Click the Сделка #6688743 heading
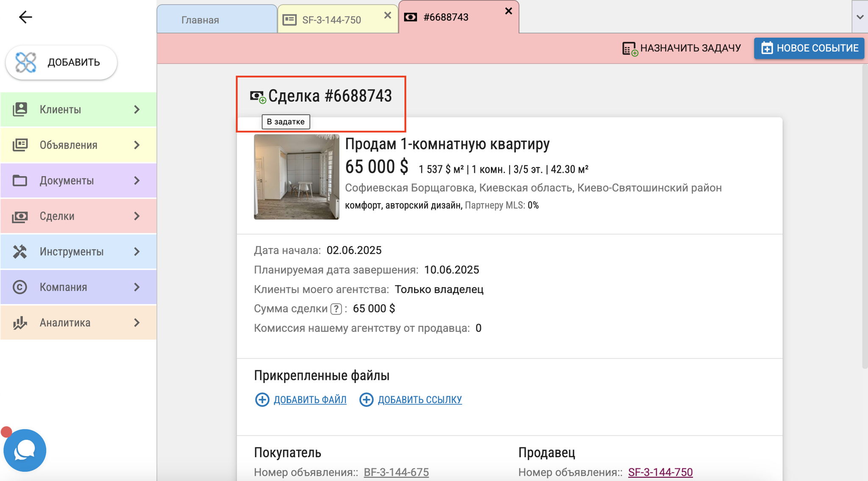868x481 pixels. tap(330, 96)
